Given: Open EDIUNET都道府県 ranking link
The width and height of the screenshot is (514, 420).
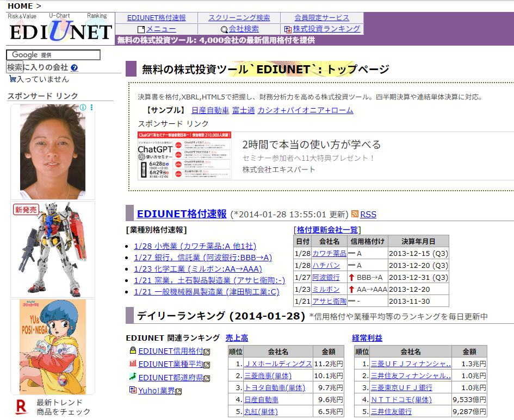Looking at the screenshot, I should [x=171, y=378].
